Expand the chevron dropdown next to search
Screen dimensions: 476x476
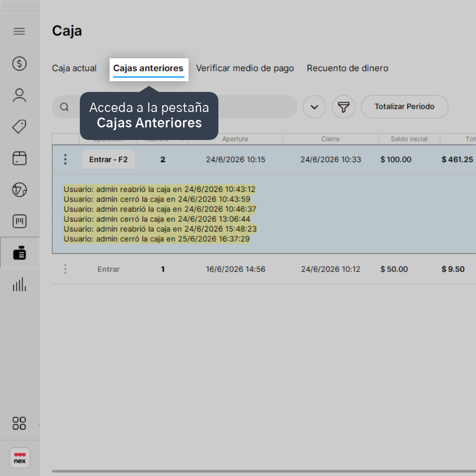pyautogui.click(x=314, y=107)
